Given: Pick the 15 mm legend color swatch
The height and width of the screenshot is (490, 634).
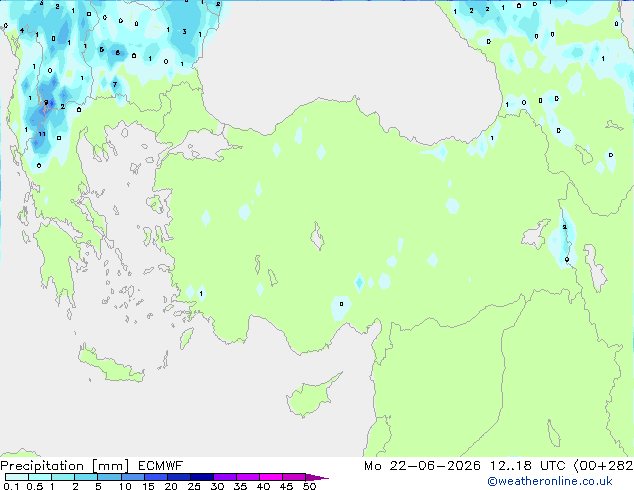Looking at the screenshot, I should (x=155, y=477).
